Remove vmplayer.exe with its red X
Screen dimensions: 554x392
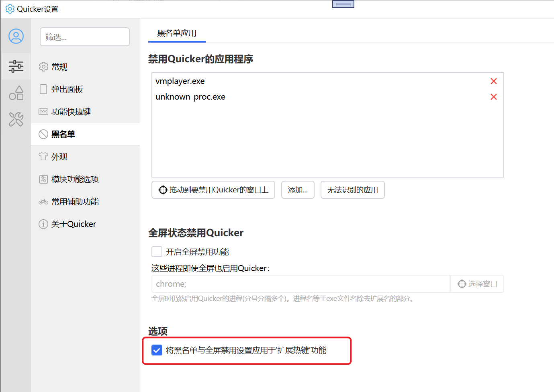pos(494,81)
